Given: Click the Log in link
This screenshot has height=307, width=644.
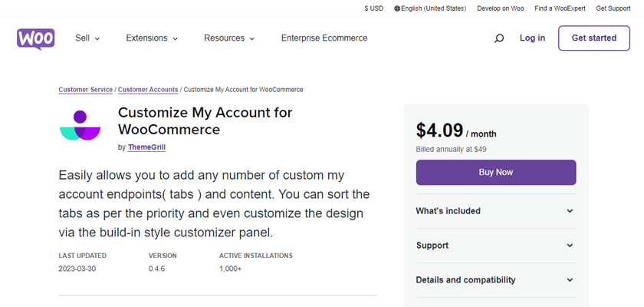Looking at the screenshot, I should pos(532,38).
